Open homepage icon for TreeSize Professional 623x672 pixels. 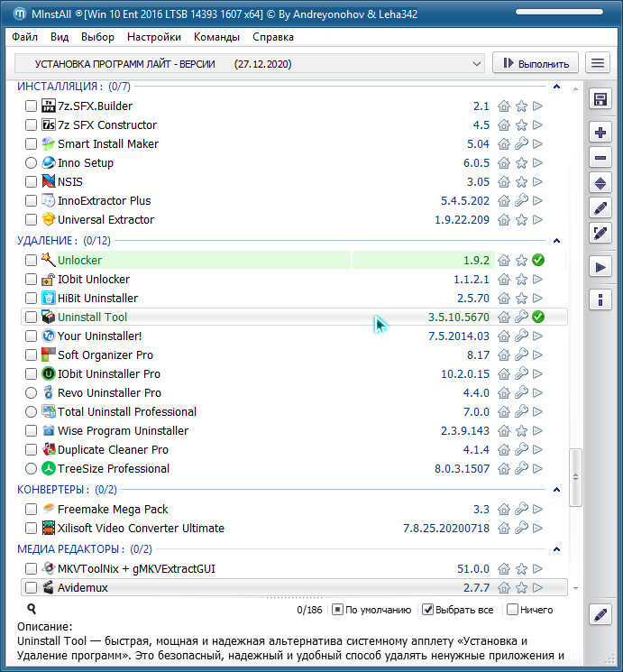[x=504, y=468]
